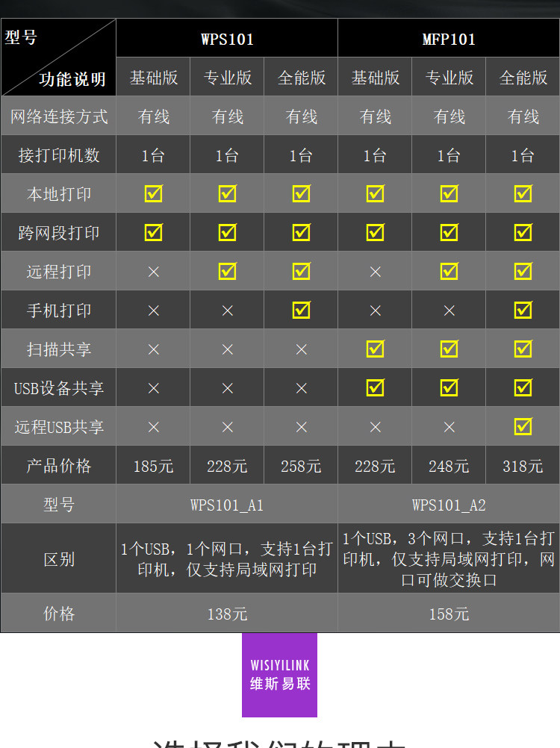Click WPS101_A2 description with 3个网口

[449, 559]
